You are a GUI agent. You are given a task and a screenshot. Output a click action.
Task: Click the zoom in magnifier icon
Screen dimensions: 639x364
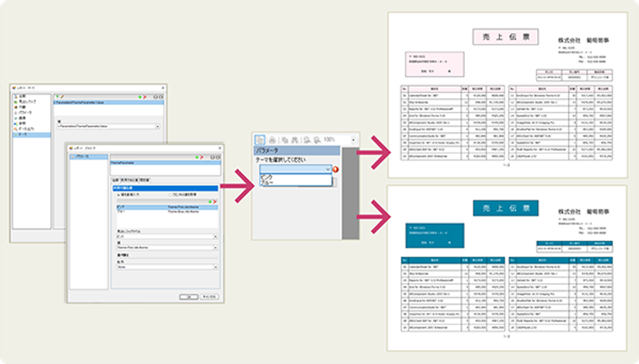[316, 140]
